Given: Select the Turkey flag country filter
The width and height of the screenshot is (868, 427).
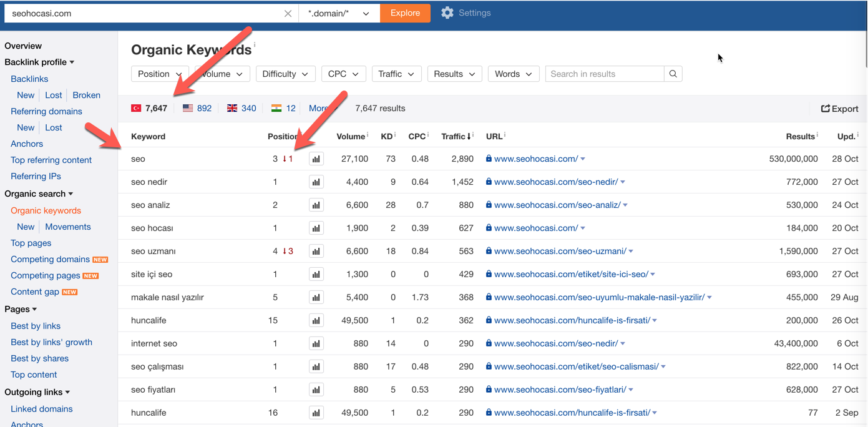Looking at the screenshot, I should click(136, 109).
